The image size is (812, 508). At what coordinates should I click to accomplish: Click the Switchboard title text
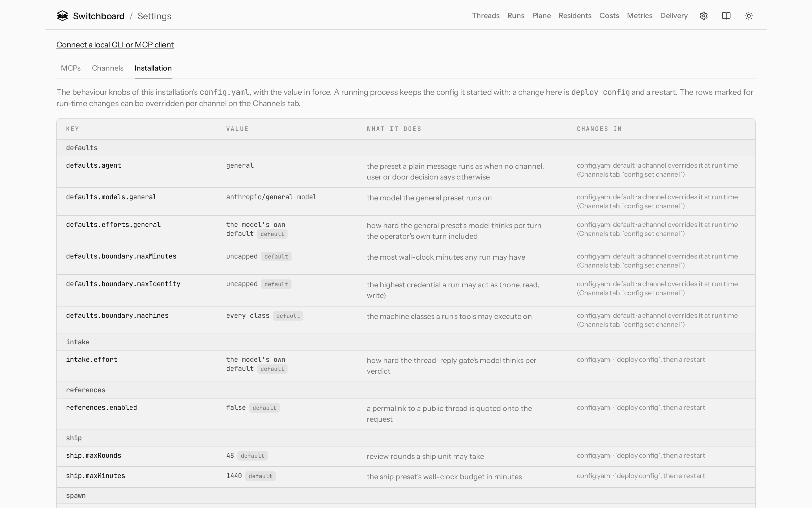click(99, 16)
